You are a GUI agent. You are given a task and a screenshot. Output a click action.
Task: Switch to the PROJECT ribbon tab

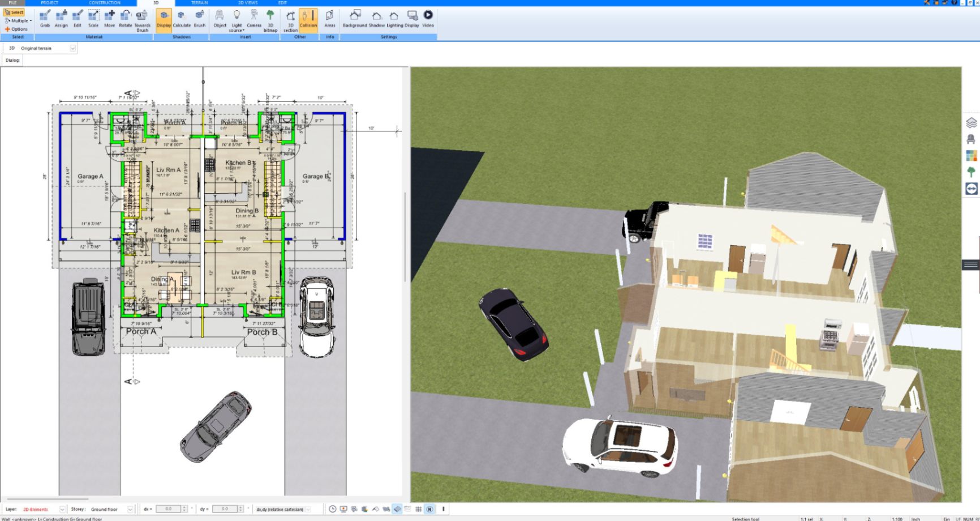point(50,3)
